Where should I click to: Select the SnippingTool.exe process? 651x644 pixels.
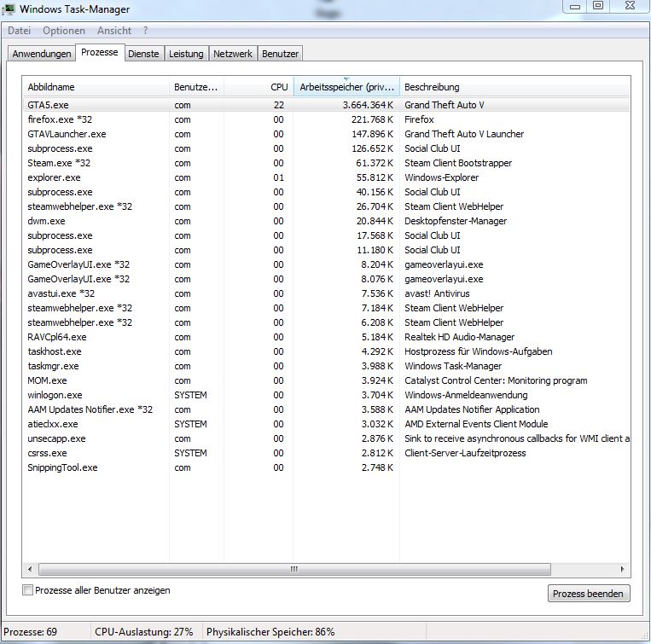pos(326,467)
